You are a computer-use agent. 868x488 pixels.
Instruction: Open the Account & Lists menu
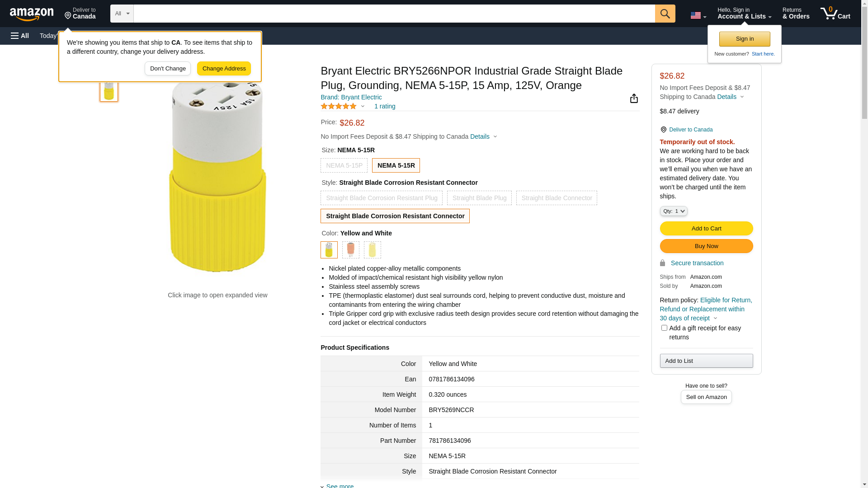pyautogui.click(x=744, y=14)
